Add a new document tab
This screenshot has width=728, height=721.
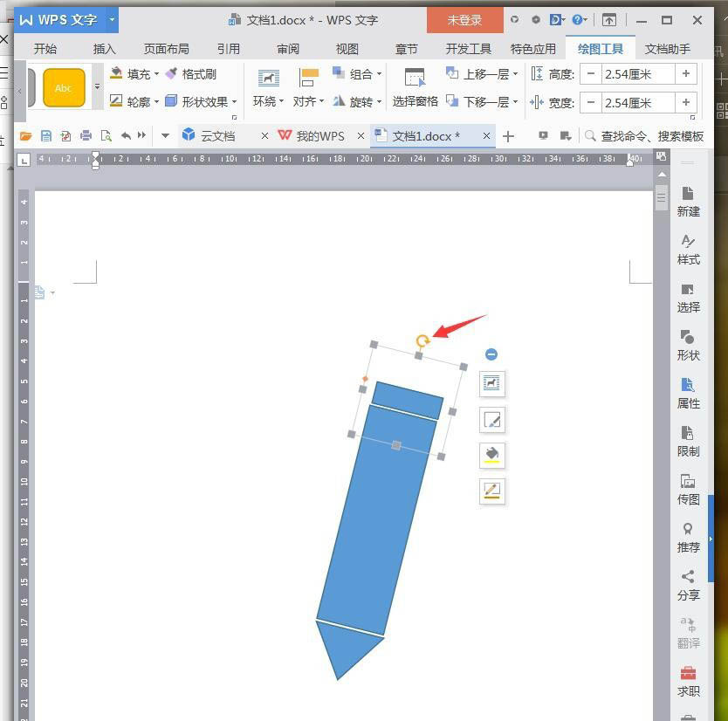click(x=508, y=136)
